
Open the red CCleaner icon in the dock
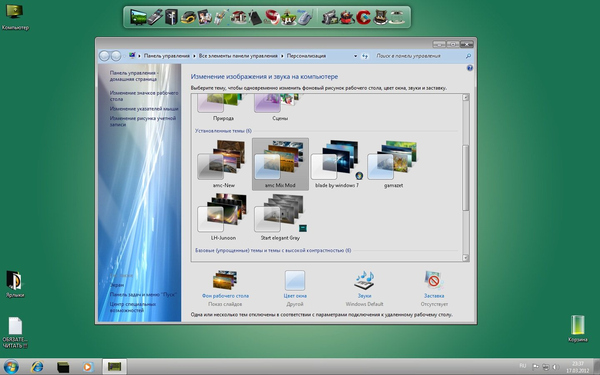point(364,17)
